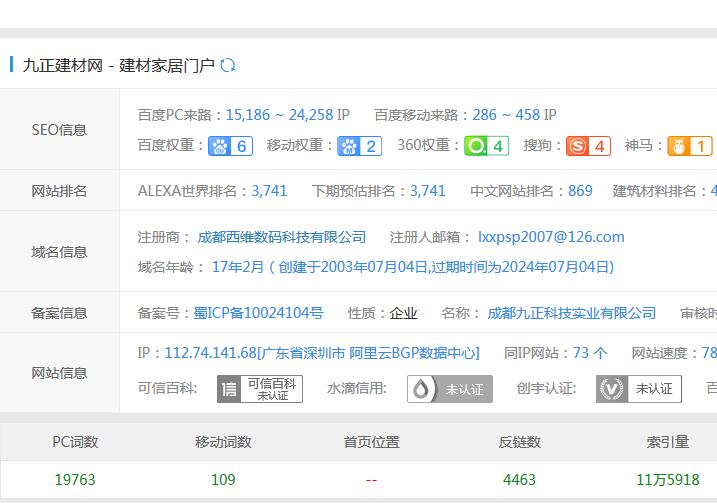Click the 企业 nature value
The height and width of the screenshot is (503, 717).
(403, 313)
